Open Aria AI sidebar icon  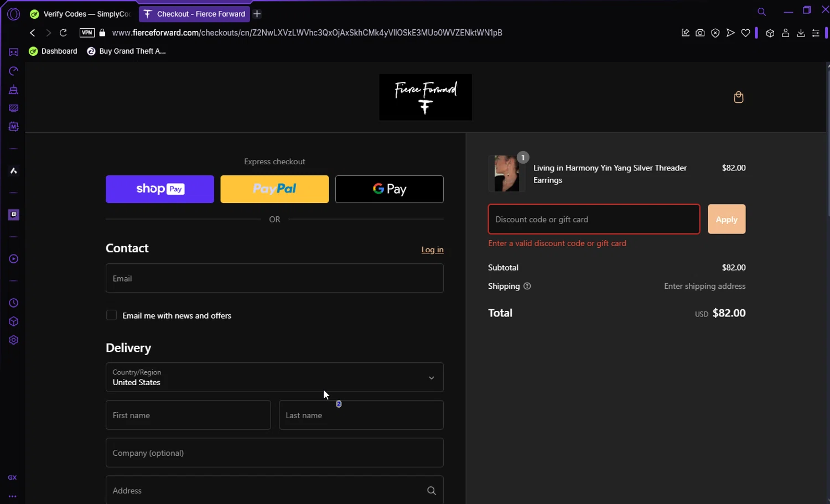[x=13, y=171]
